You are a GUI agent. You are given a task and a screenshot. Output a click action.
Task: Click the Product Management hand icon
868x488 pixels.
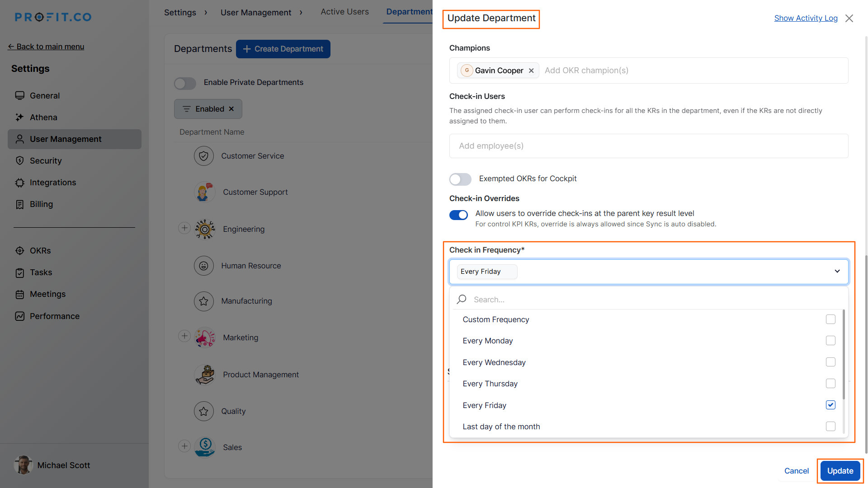coord(205,375)
